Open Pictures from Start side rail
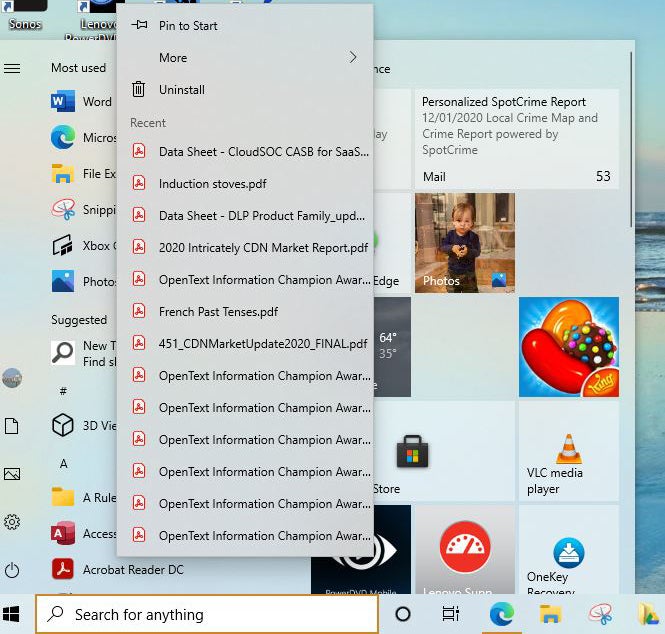The height and width of the screenshot is (634, 665). [12, 474]
